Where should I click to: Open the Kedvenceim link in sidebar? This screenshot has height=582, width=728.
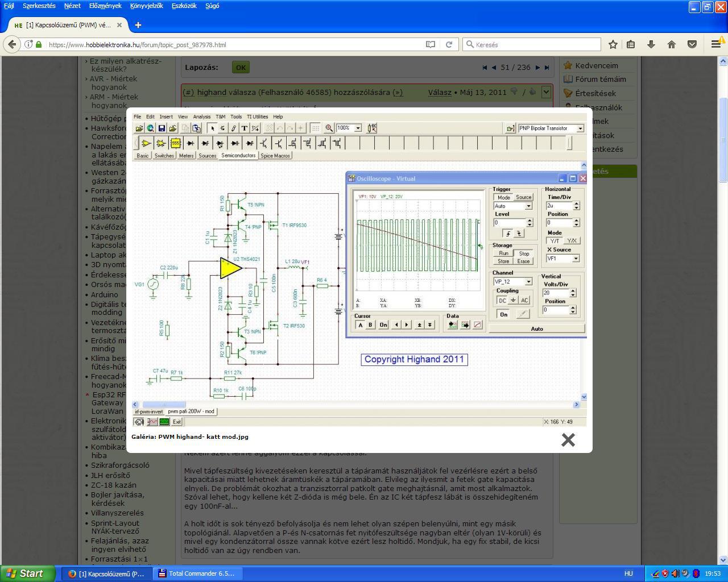click(596, 65)
